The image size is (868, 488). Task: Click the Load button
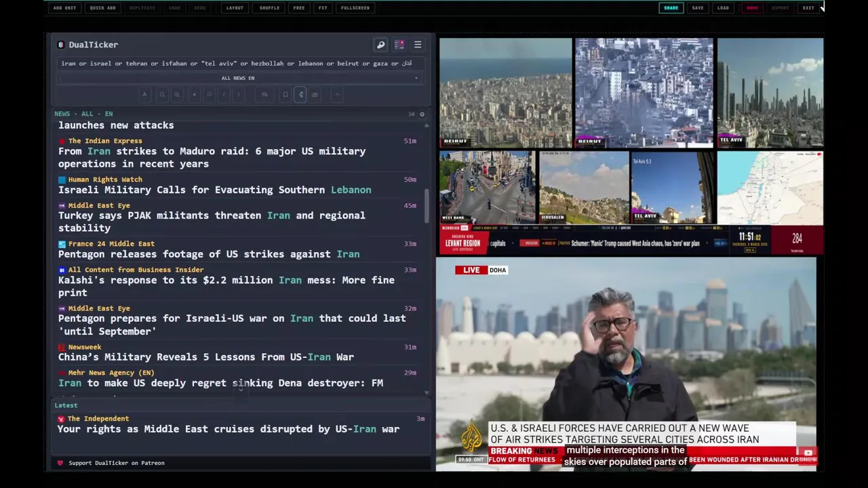click(723, 8)
